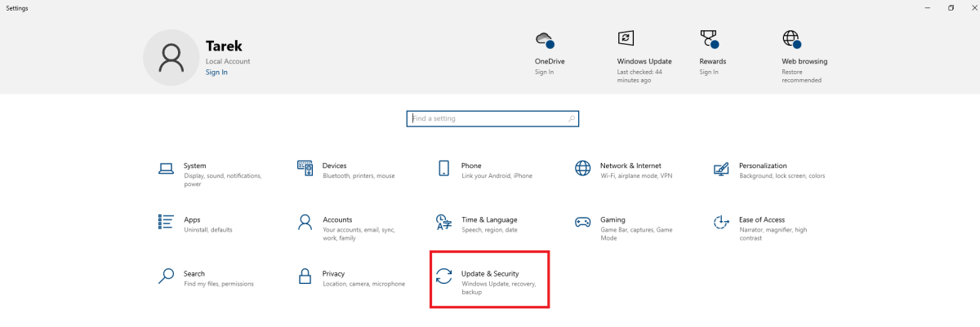Open the Privacy padlock icon
The height and width of the screenshot is (327, 980).
tap(305, 276)
